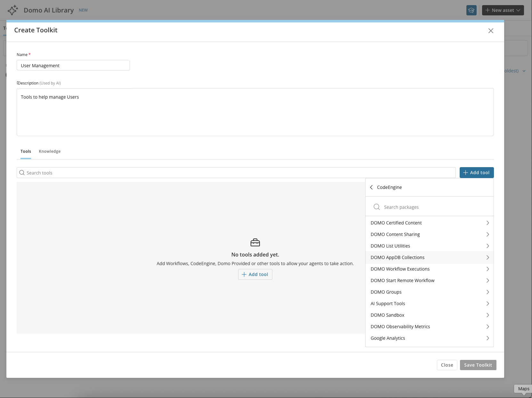The width and height of the screenshot is (532, 398).
Task: Switch to the Tools tab
Action: pos(26,151)
